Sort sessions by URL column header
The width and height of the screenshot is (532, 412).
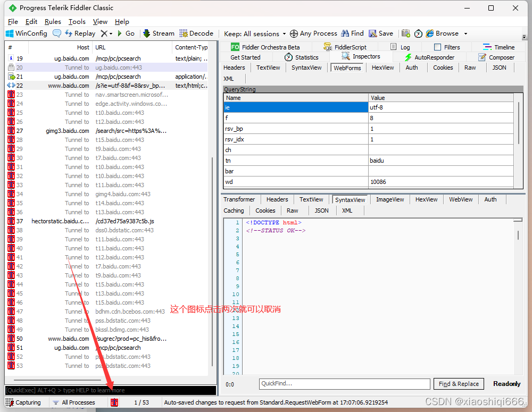point(132,47)
